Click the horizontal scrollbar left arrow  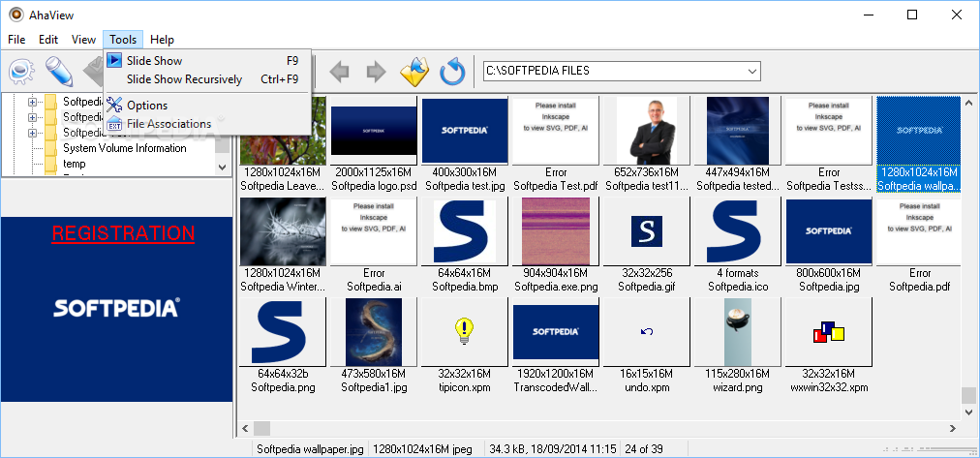tap(245, 428)
